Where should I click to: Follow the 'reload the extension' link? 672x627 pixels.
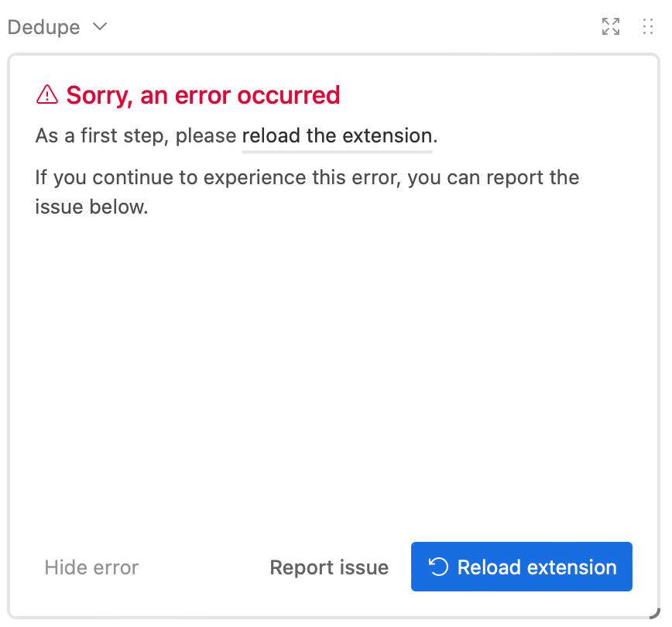coord(337,136)
